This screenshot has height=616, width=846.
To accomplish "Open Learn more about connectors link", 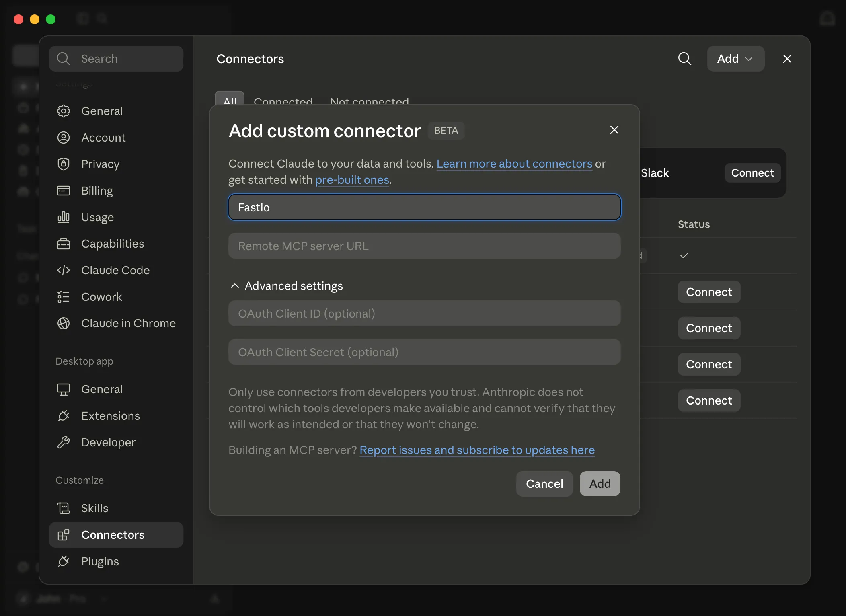I will 514,164.
